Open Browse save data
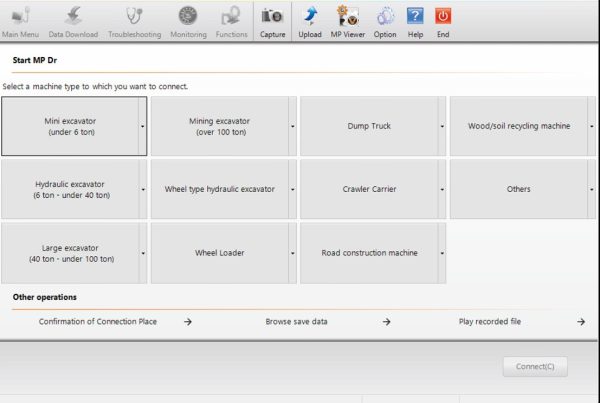Screen dimensions: 600x403 point(296,321)
